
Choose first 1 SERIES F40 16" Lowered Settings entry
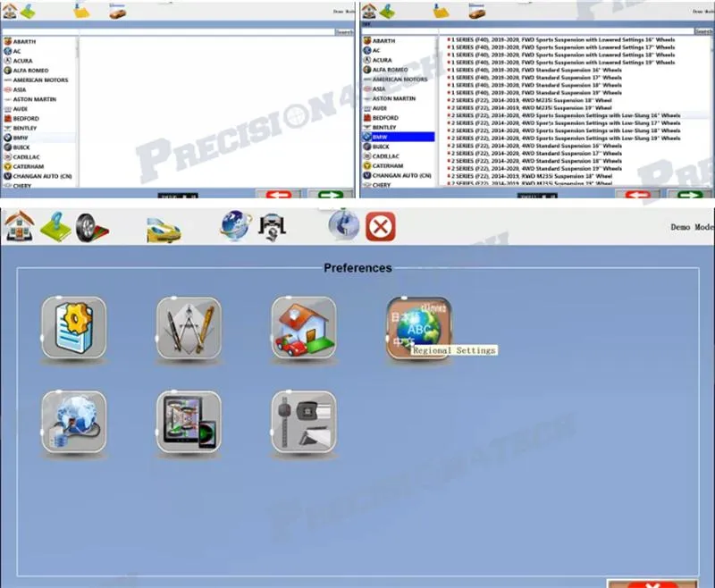563,40
